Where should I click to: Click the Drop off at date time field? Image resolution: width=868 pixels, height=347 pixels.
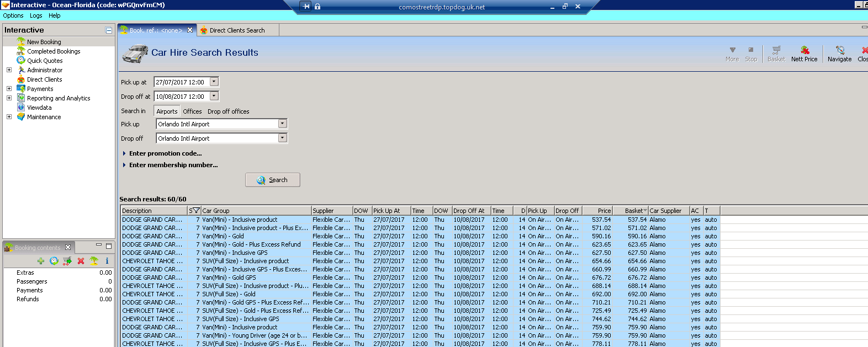click(182, 96)
